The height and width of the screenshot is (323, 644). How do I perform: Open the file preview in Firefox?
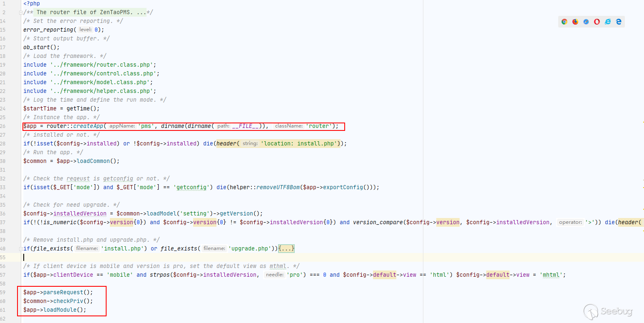point(575,22)
